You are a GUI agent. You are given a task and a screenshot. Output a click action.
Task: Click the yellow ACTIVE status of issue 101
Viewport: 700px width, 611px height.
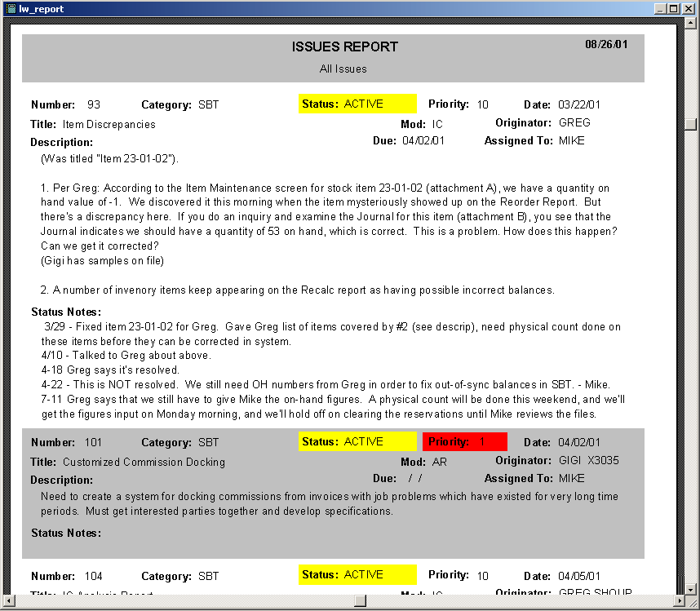point(357,441)
